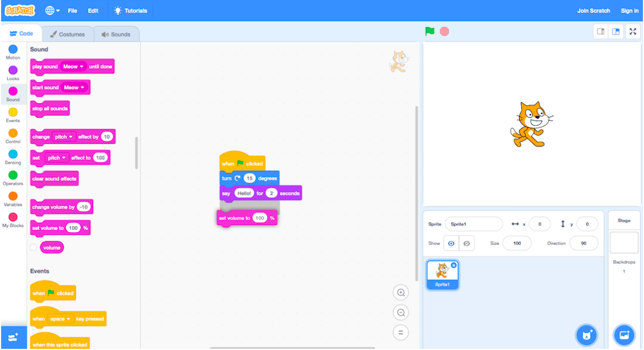Screen dimensions: 644x350
Task: Click the Scratch logo
Action: click(20, 10)
